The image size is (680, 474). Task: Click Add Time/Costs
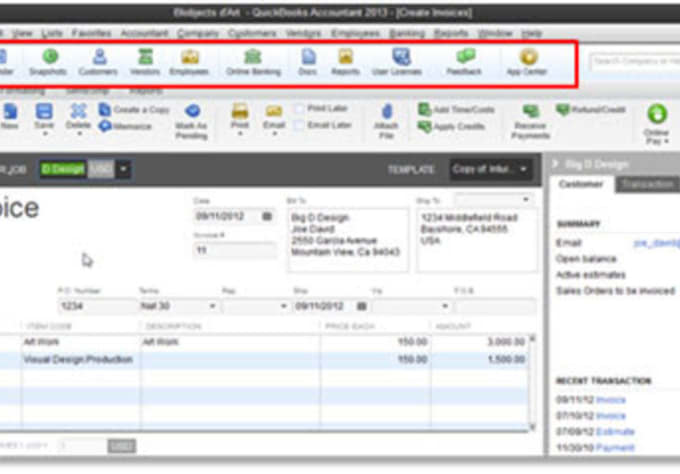coord(456,110)
